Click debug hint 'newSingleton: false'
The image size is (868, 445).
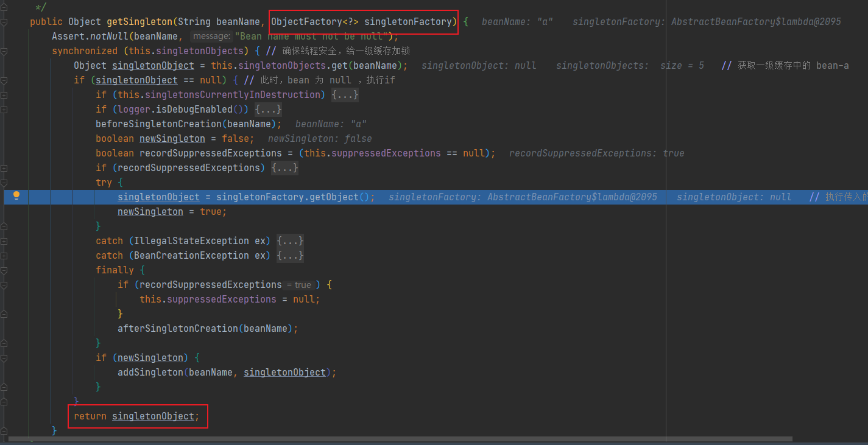(x=320, y=139)
